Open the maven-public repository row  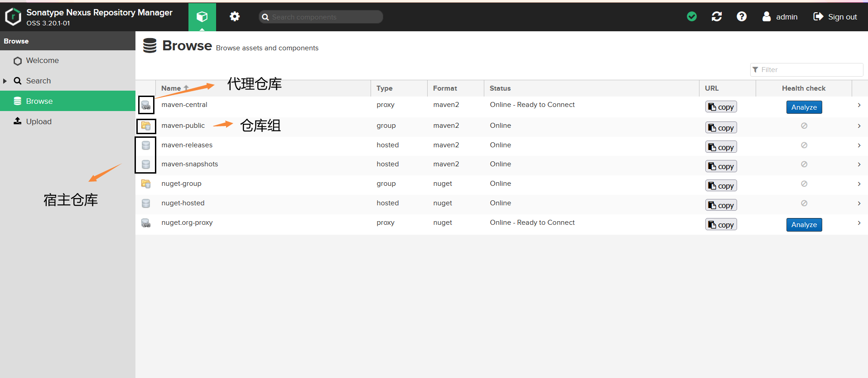point(502,127)
